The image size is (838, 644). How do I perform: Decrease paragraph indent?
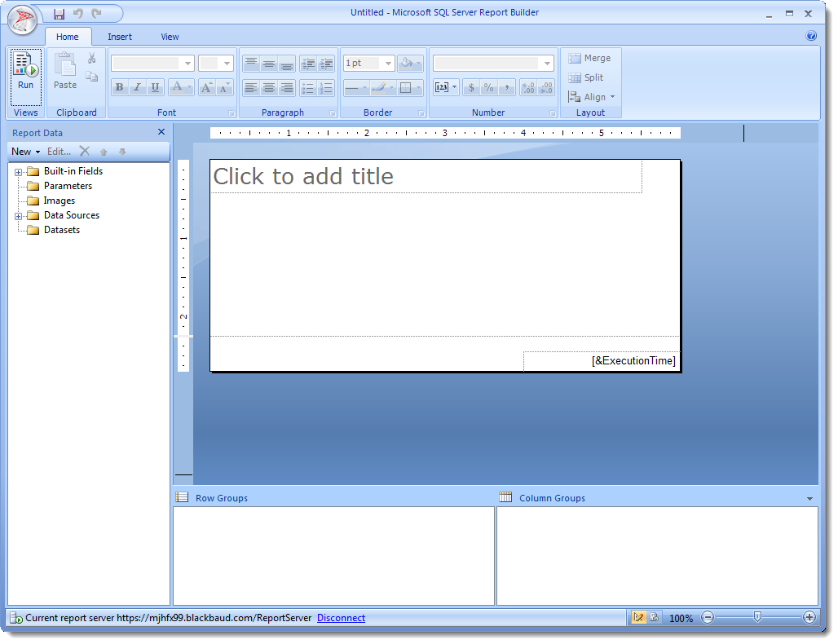click(x=308, y=63)
